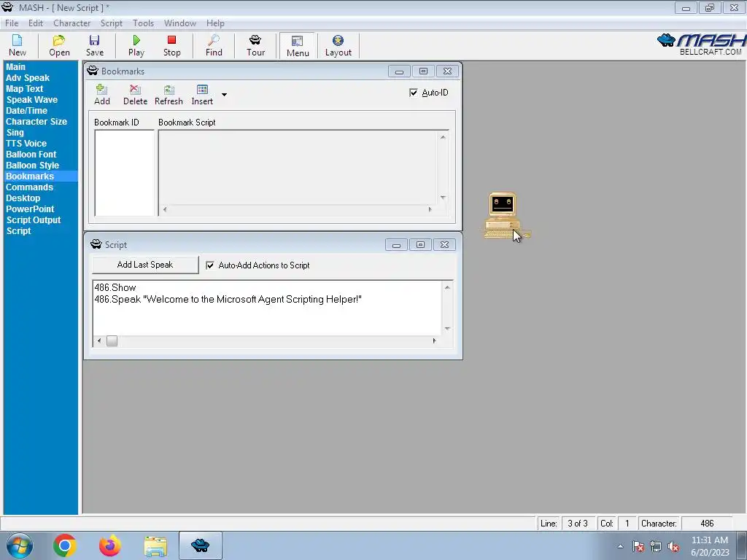Refresh the bookmarks list
The height and width of the screenshot is (560, 747).
[x=169, y=95]
